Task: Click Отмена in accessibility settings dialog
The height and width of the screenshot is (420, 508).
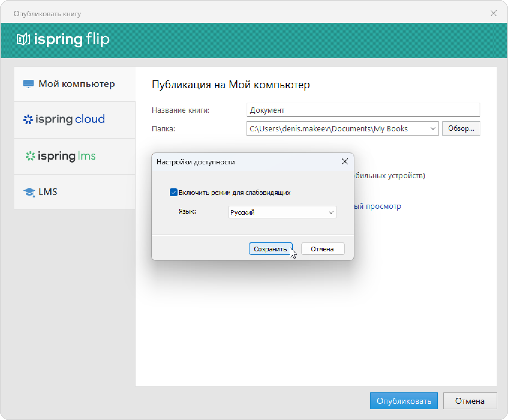Action: (323, 249)
